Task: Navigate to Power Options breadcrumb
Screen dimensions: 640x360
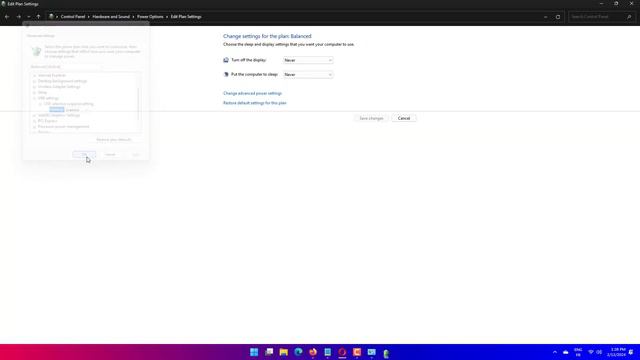Action: pyautogui.click(x=150, y=17)
